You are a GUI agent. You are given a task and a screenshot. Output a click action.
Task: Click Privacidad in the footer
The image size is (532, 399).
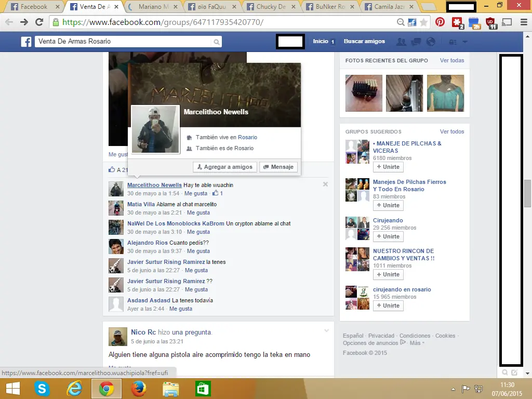pos(381,336)
